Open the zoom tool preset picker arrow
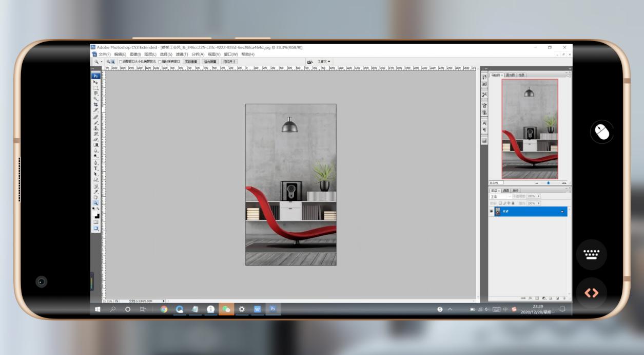Viewport: 644px width, 355px height. 101,62
